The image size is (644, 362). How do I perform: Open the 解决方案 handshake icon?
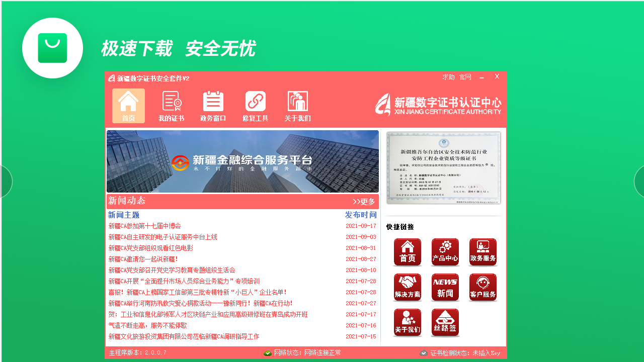tap(407, 287)
